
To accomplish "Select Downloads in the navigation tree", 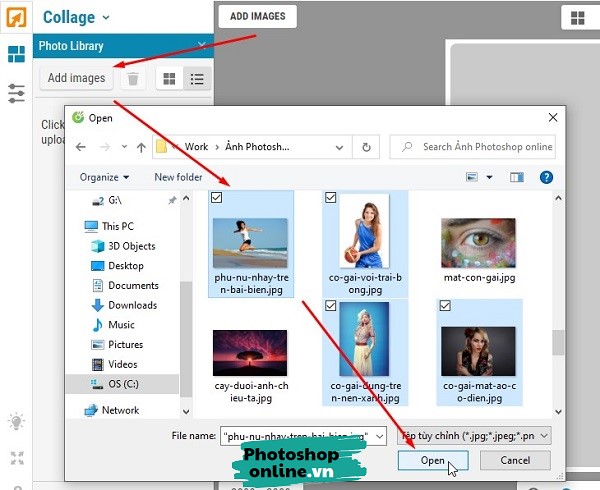I will 132,305.
